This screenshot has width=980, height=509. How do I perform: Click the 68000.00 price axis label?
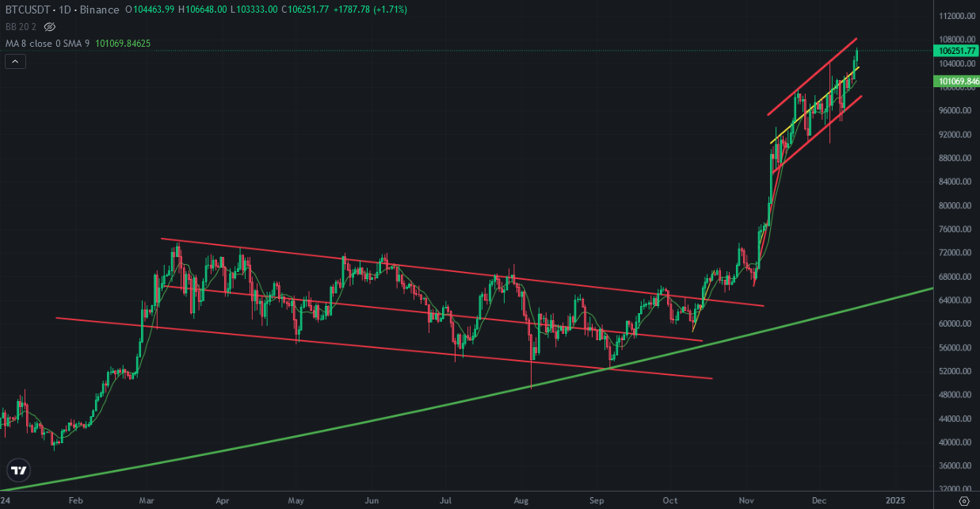point(957,277)
